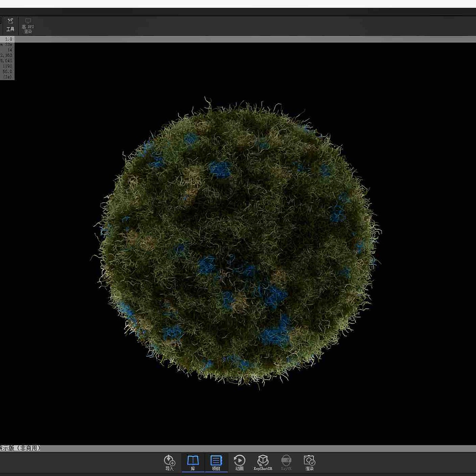The height and width of the screenshot is (476, 476).
Task: Open the 动画 (Animation) timeline
Action: (x=239, y=462)
